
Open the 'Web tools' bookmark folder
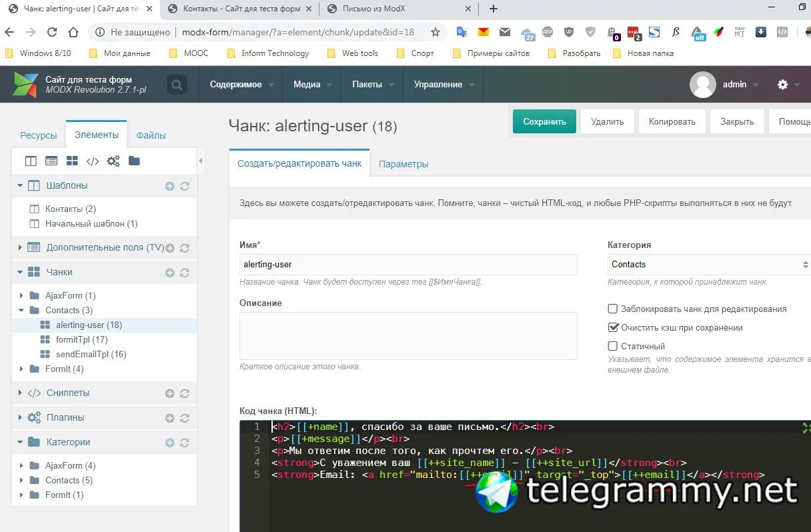[353, 53]
